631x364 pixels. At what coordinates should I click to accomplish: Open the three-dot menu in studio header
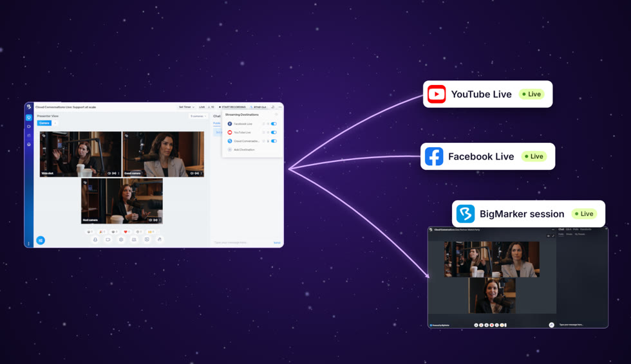click(280, 107)
